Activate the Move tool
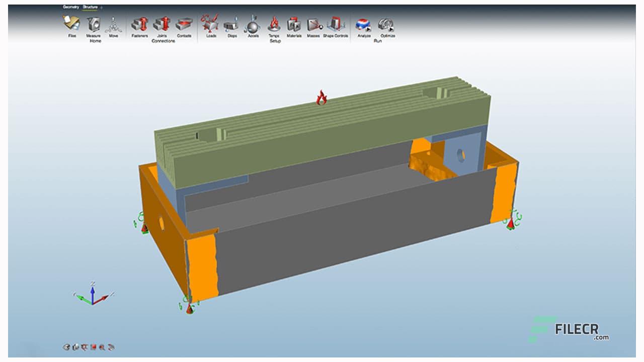Screen dimensions: 644x362 114,24
